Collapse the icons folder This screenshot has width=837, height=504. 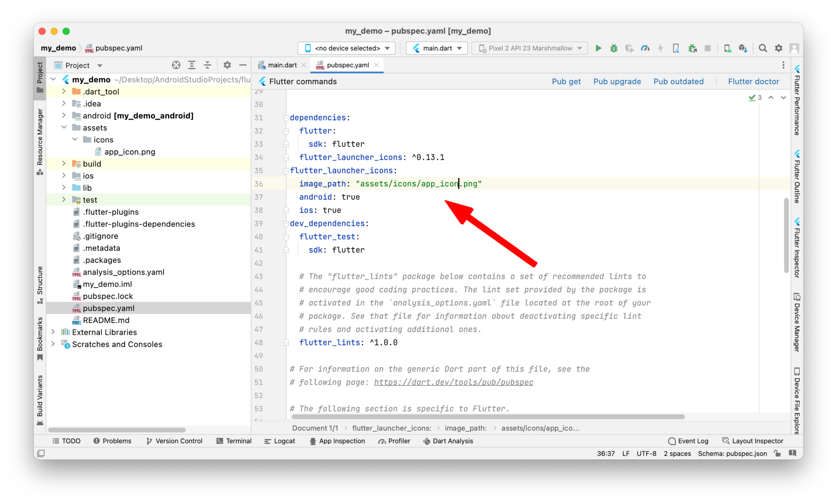[x=75, y=139]
